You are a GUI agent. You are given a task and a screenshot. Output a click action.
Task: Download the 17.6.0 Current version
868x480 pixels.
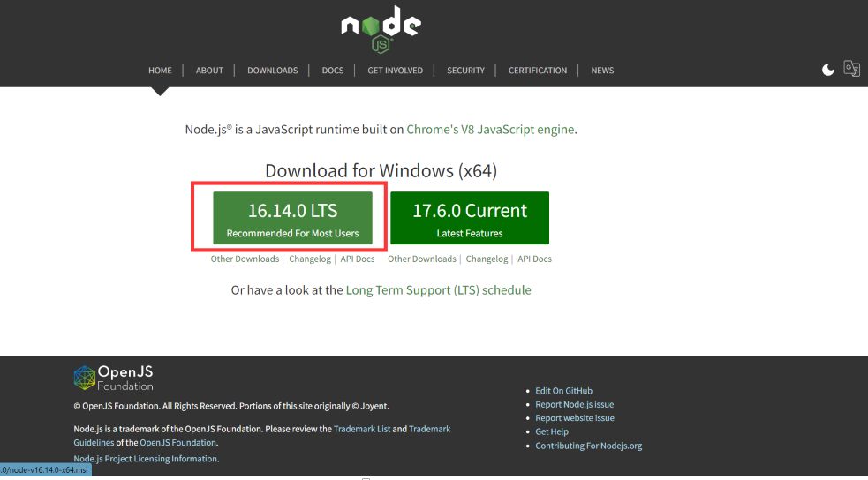[470, 218]
